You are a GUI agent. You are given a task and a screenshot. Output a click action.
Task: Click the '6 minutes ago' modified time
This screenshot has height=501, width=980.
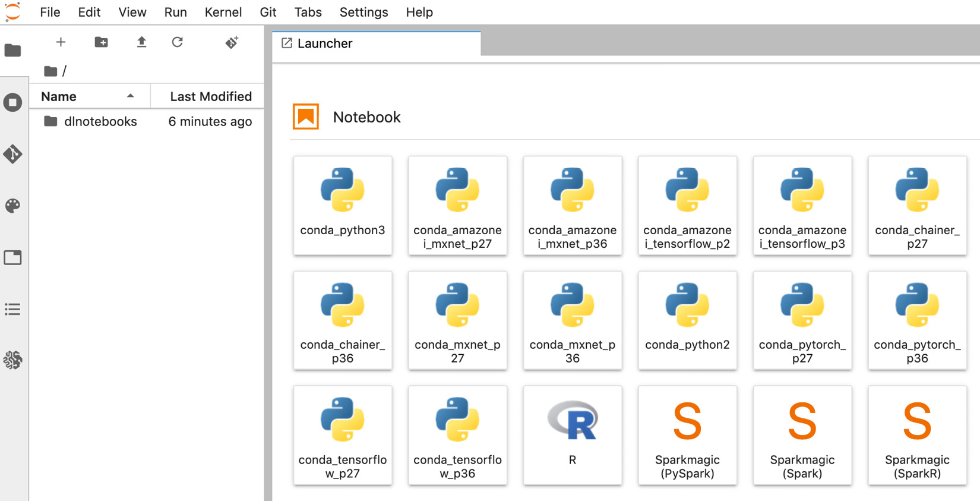coord(210,121)
